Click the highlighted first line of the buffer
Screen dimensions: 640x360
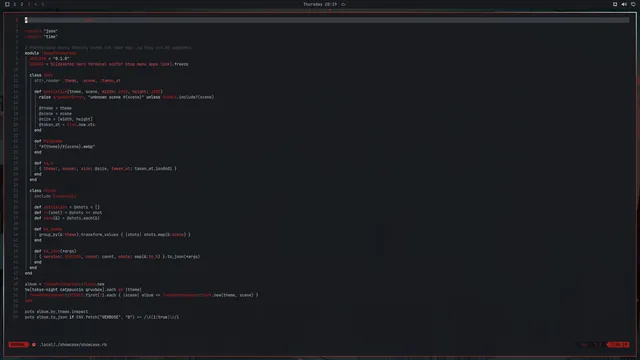327,20
